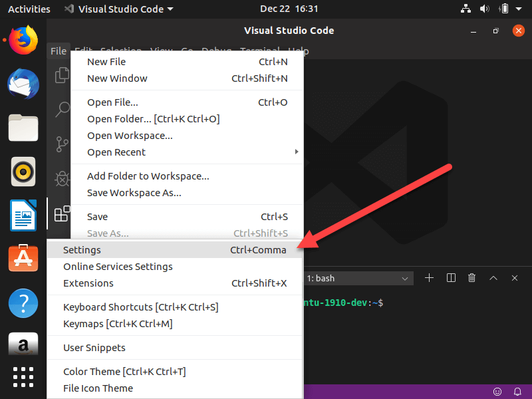This screenshot has width=532, height=399.
Task: Click volume icon in top bar
Action: point(485,9)
